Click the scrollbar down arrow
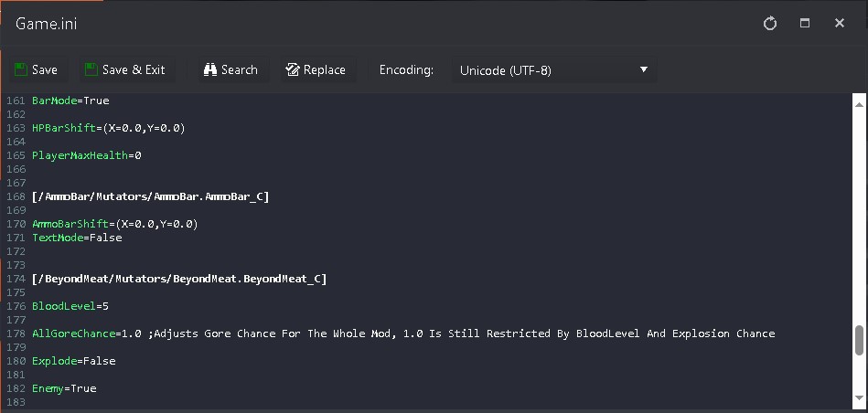This screenshot has height=413, width=868. point(859,397)
